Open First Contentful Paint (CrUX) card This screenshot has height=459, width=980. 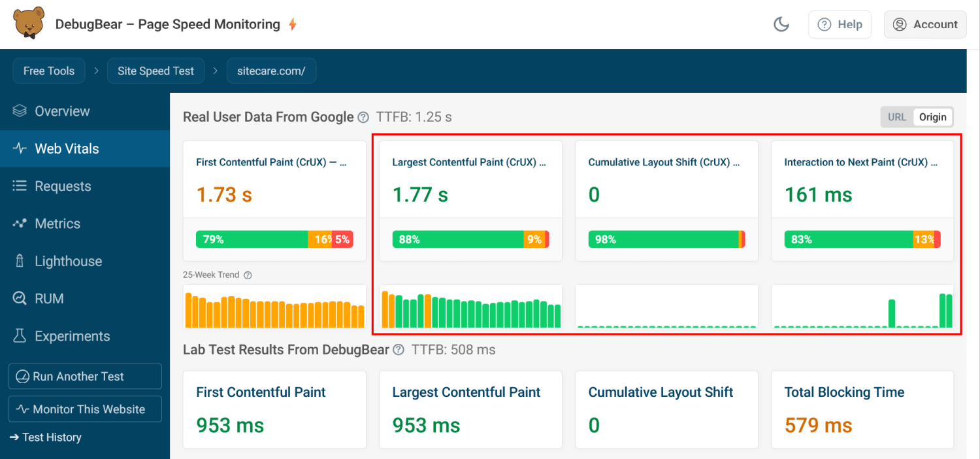pyautogui.click(x=274, y=201)
